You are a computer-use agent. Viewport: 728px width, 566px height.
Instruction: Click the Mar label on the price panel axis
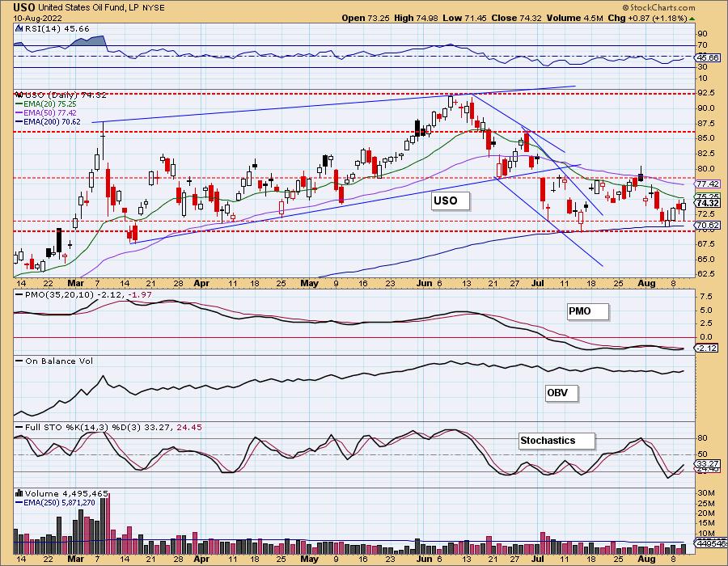pyautogui.click(x=76, y=283)
